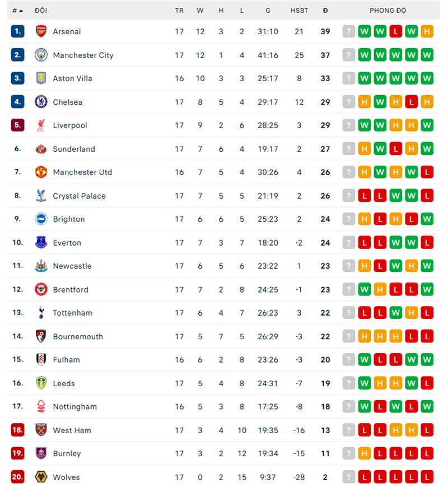Click the Wolves club crest icon
Image resolution: width=448 pixels, height=488 pixels.
click(x=41, y=477)
